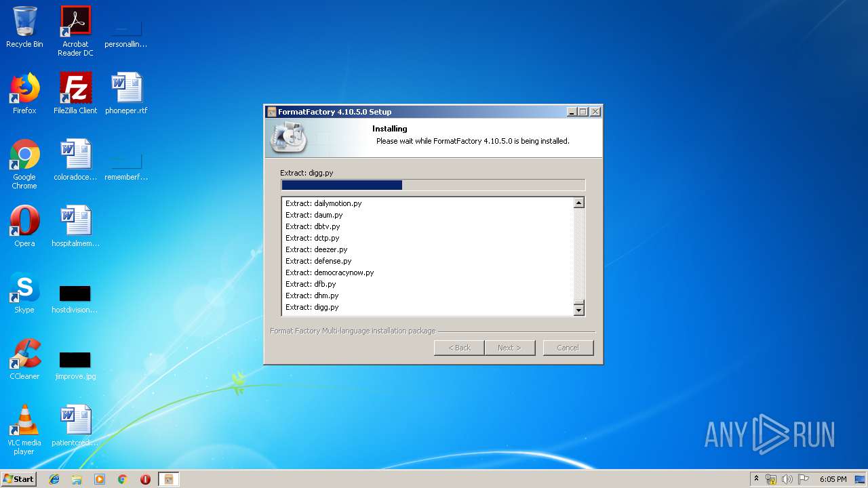868x488 pixels.
Task: Minimize the FormatFactory Setup window
Action: pyautogui.click(x=572, y=112)
